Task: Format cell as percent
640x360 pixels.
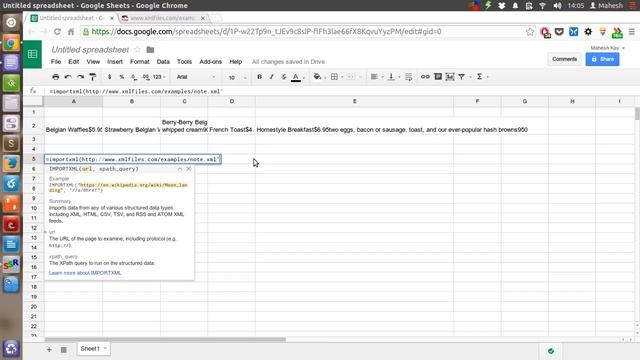Action: pos(122,77)
